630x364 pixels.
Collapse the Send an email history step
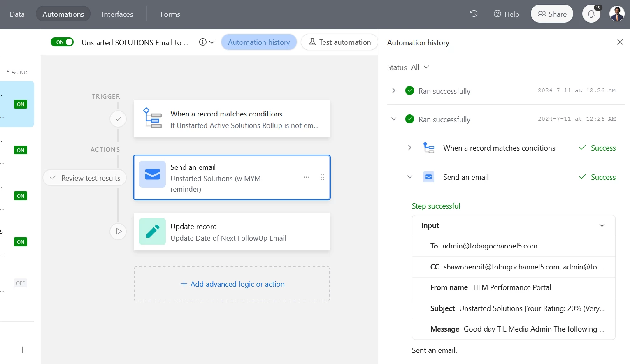pos(410,177)
